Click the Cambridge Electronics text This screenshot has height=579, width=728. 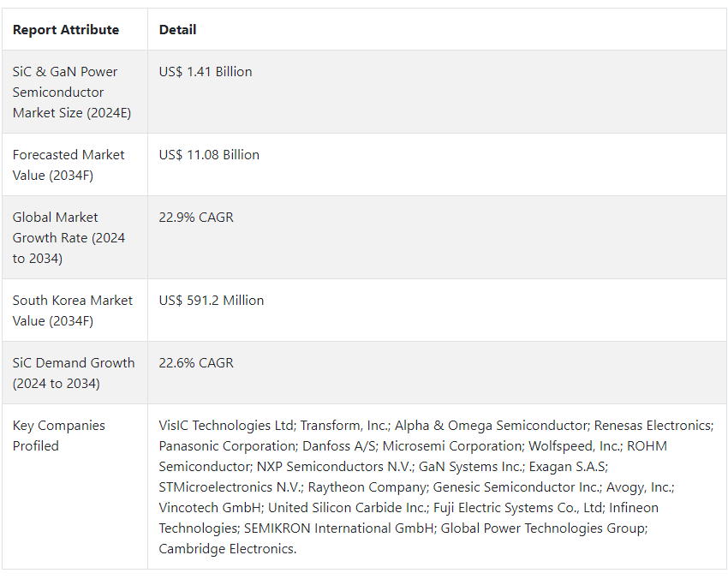pos(227,549)
